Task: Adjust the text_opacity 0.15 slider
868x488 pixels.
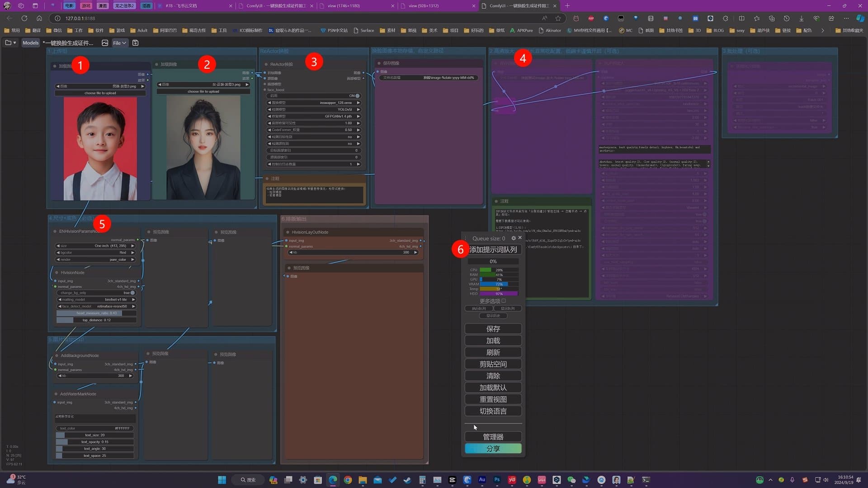Action: pos(95,442)
